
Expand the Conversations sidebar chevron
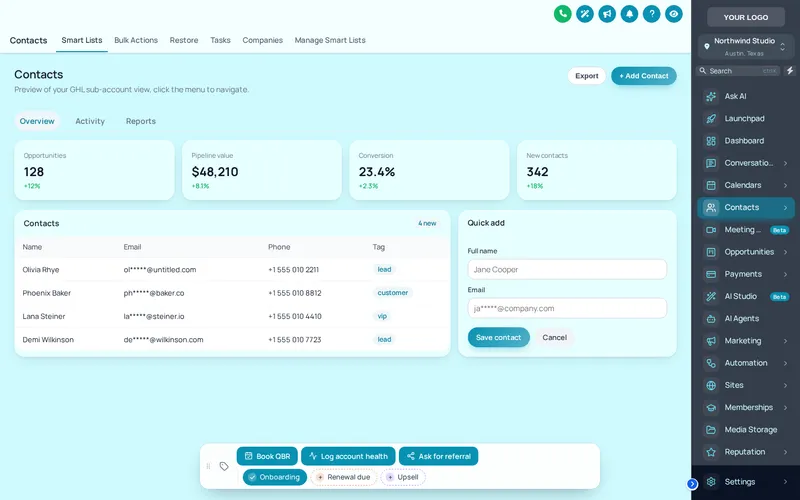[x=785, y=163]
